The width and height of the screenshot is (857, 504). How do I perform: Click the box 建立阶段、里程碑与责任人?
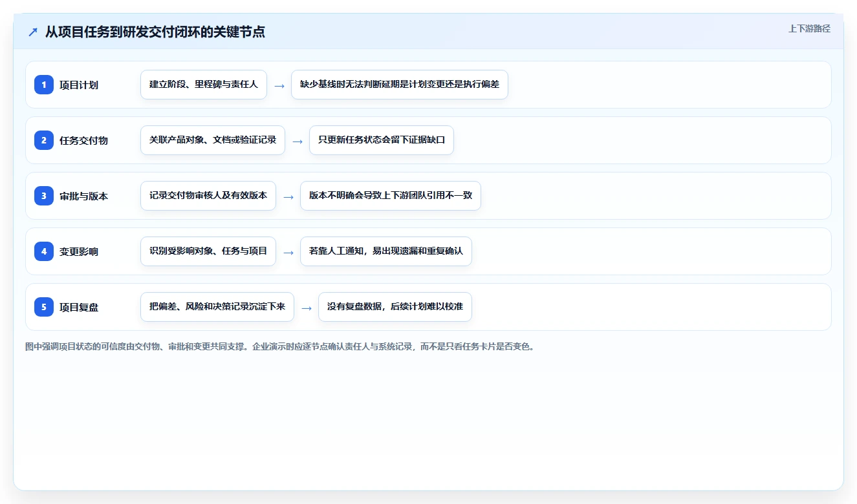point(204,85)
